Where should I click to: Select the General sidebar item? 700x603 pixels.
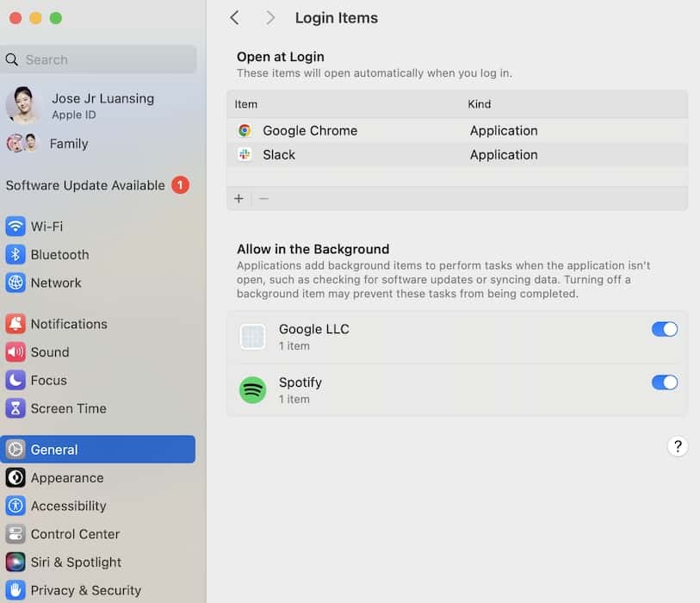point(97,450)
